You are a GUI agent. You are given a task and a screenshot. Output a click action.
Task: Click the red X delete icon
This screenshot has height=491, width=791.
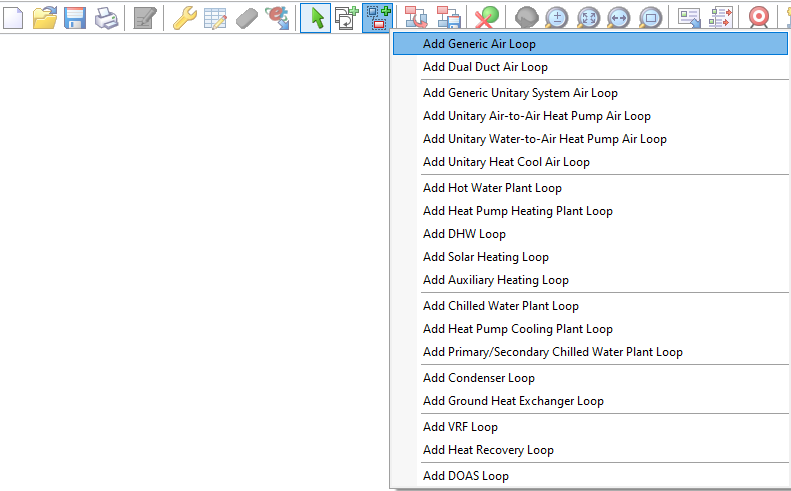click(487, 17)
